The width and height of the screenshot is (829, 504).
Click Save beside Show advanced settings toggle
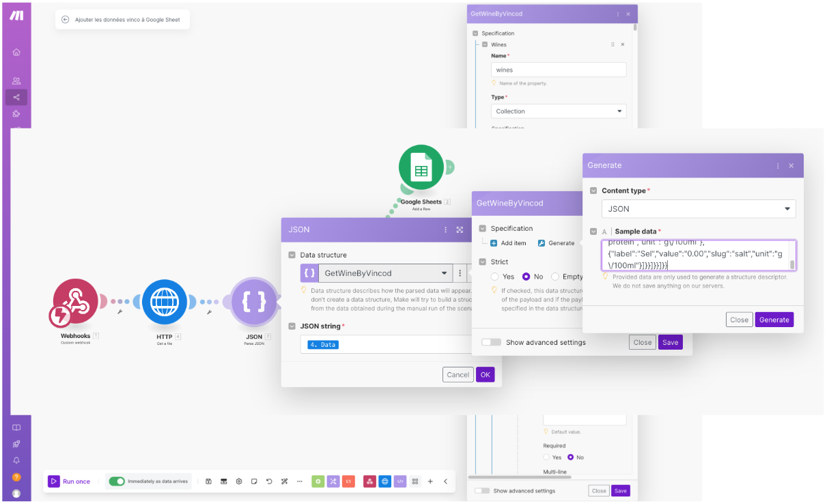(671, 342)
